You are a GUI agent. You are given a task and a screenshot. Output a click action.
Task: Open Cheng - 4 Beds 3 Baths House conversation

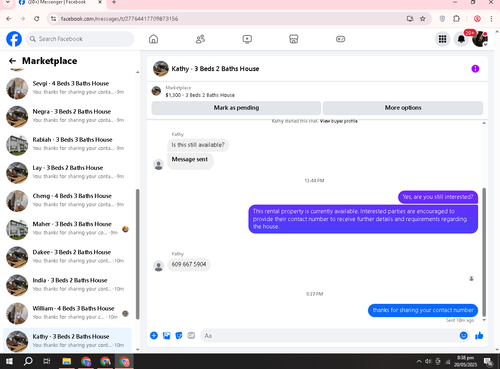point(68,201)
